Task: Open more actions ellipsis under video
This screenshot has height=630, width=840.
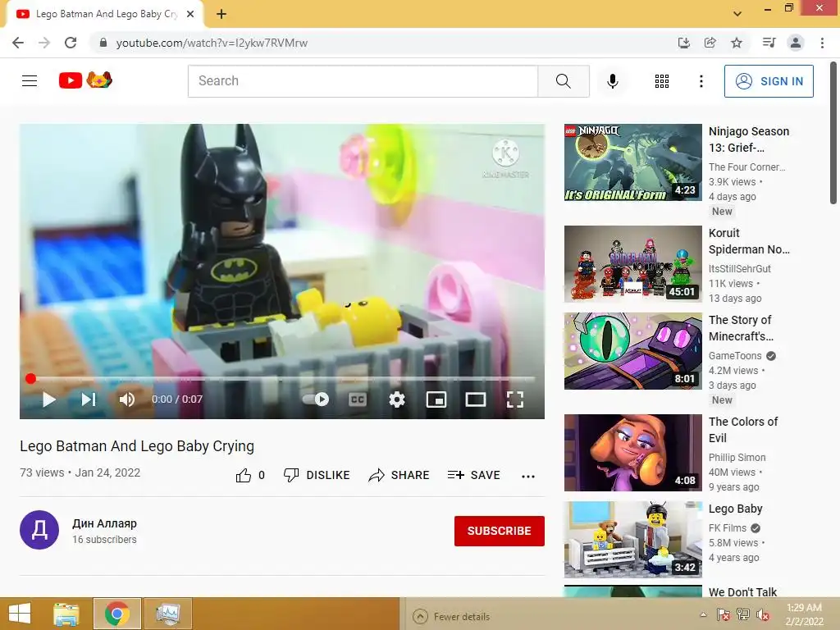Action: [x=527, y=476]
